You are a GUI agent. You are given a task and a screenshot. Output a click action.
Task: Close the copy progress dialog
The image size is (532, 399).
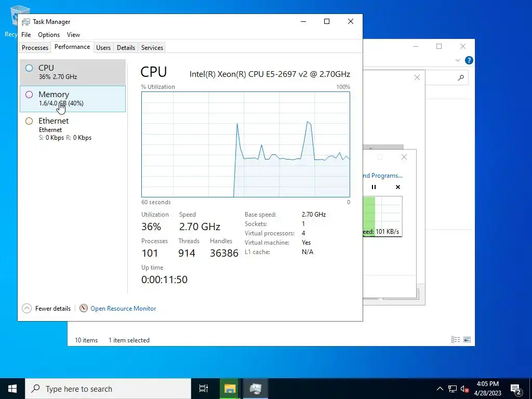tap(404, 157)
